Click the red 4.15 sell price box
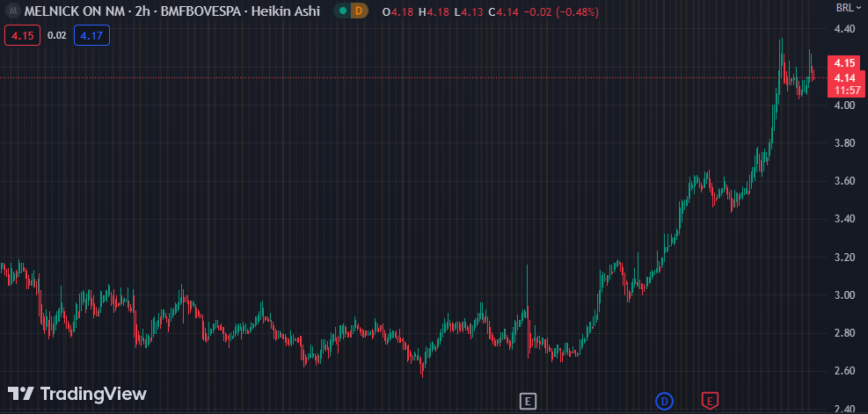The image size is (868, 414). pos(22,36)
